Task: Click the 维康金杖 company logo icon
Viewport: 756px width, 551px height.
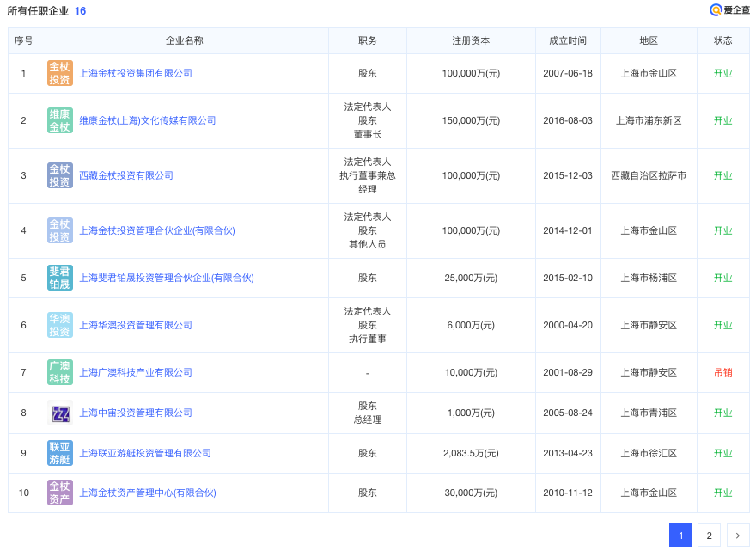Action: (60, 120)
